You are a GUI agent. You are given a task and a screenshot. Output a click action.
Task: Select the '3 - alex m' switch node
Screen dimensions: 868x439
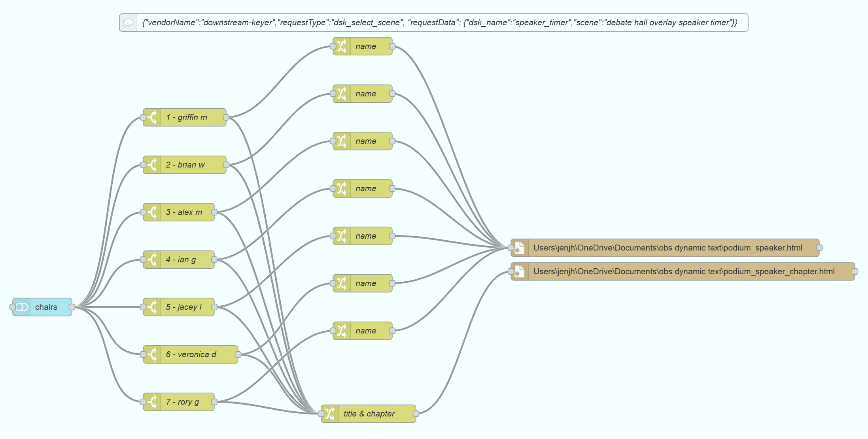(x=179, y=212)
